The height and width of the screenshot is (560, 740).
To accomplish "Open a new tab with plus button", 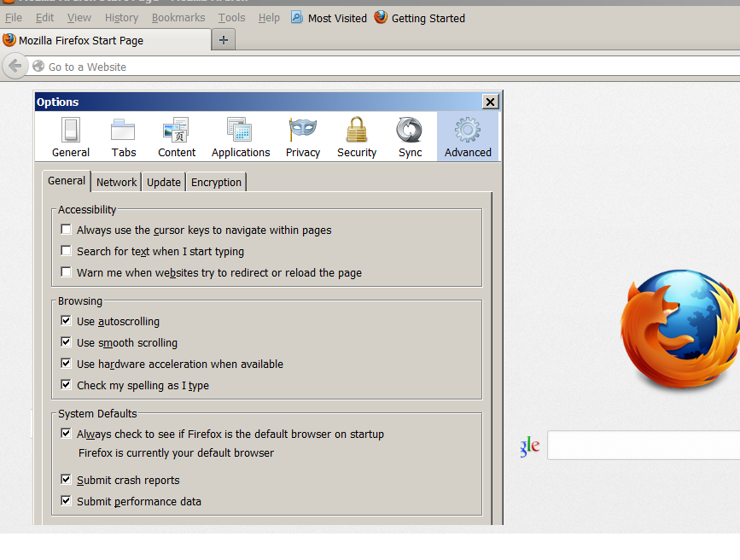I will click(224, 40).
